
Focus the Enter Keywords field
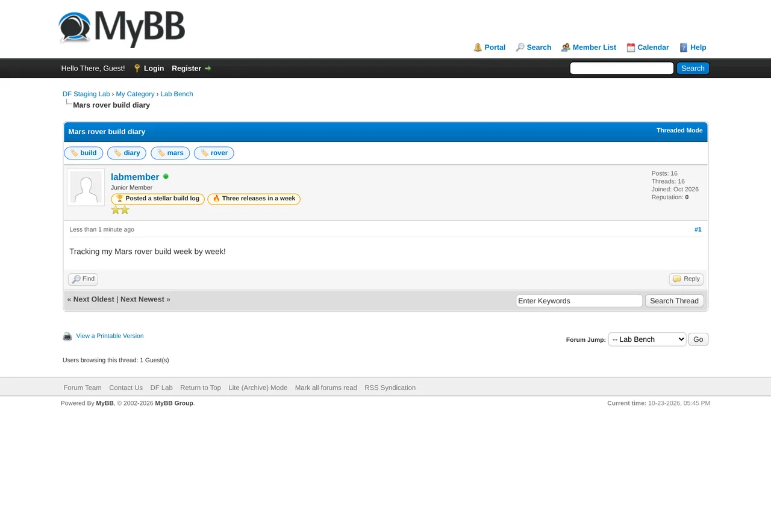pos(579,301)
